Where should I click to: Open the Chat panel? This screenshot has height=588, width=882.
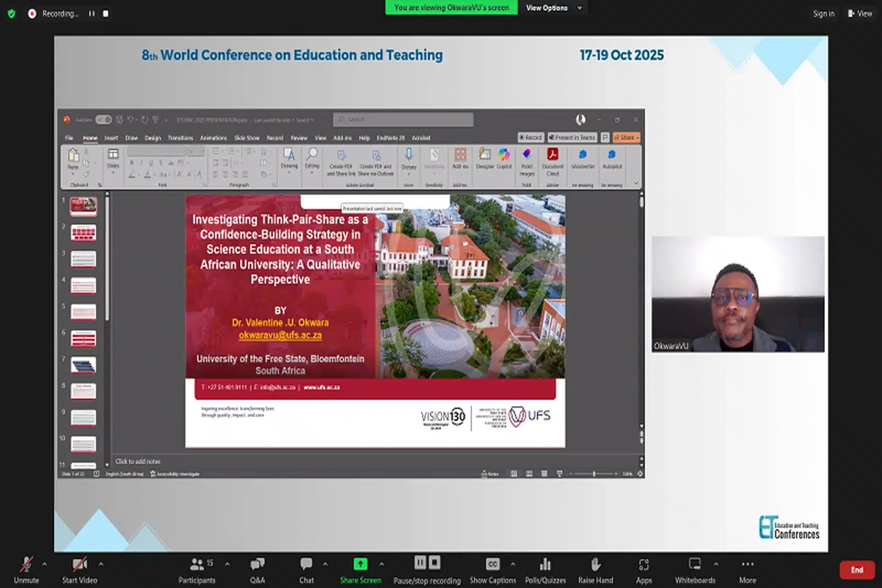point(306,565)
